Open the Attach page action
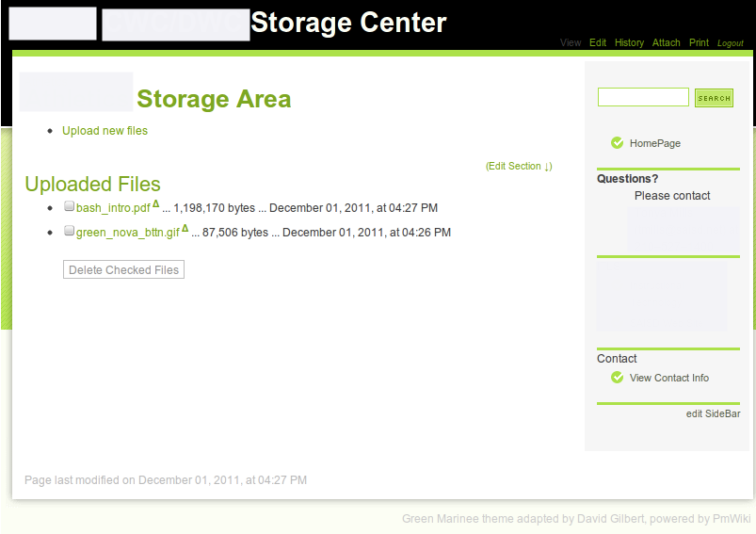The width and height of the screenshot is (756, 534). (666, 42)
